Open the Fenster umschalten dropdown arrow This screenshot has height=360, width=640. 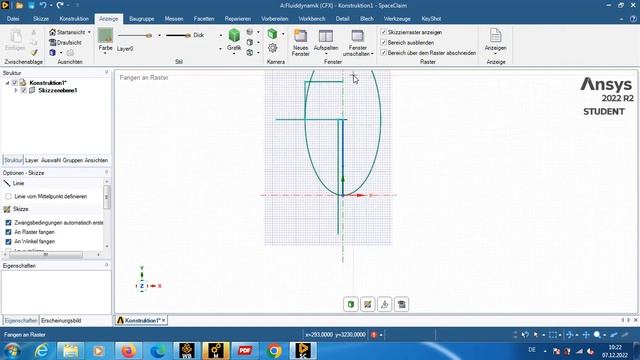tap(372, 54)
